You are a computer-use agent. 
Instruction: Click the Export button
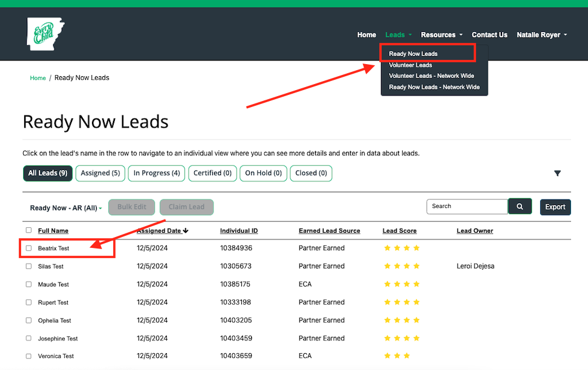click(555, 207)
